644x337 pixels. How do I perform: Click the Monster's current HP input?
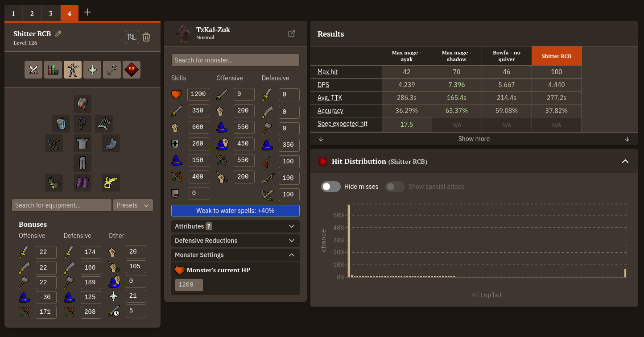click(x=189, y=285)
